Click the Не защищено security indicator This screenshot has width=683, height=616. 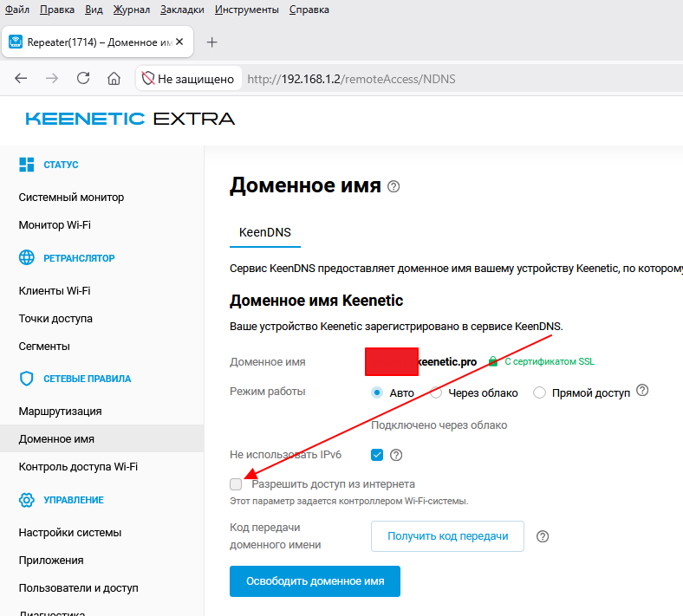188,79
